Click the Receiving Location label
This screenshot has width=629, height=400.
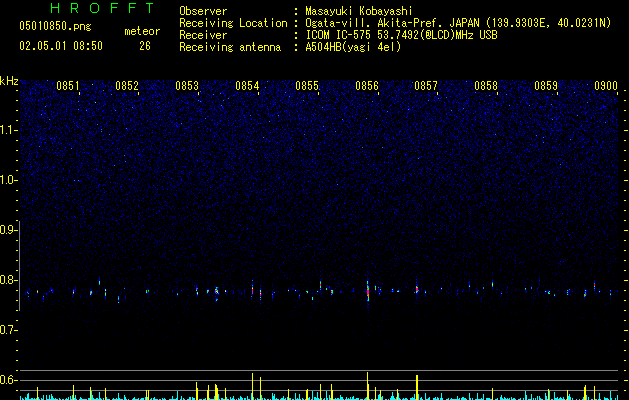[x=233, y=23]
